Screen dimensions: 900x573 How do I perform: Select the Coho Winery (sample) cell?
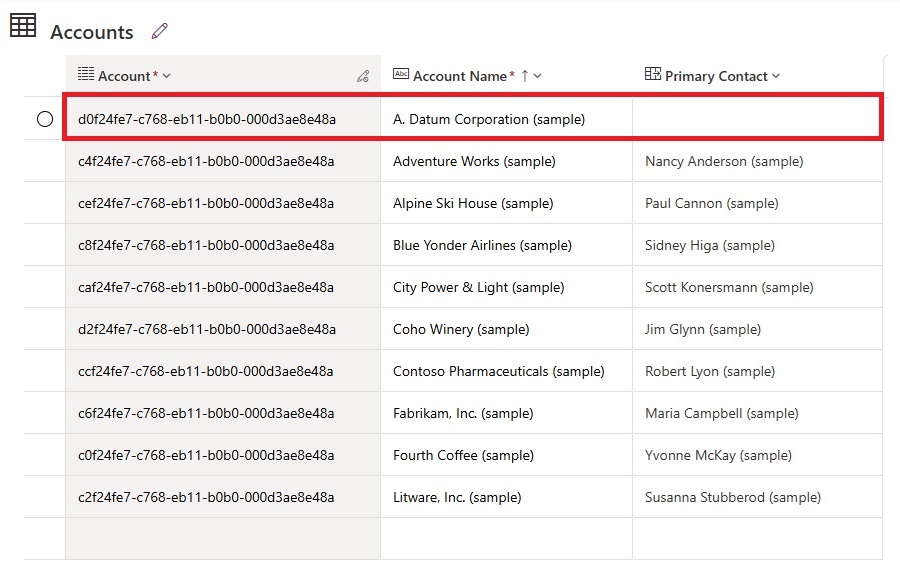point(506,328)
